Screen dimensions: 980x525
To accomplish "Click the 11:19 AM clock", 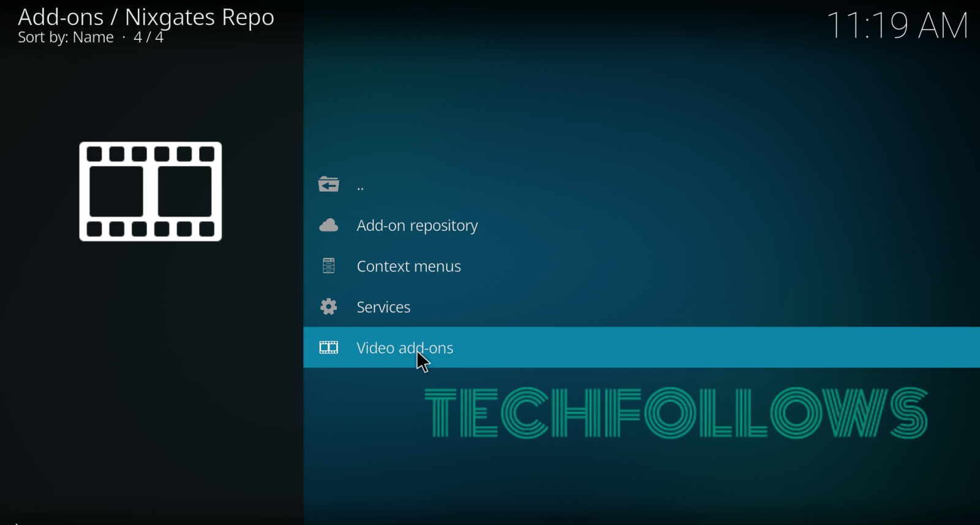I will coord(897,26).
